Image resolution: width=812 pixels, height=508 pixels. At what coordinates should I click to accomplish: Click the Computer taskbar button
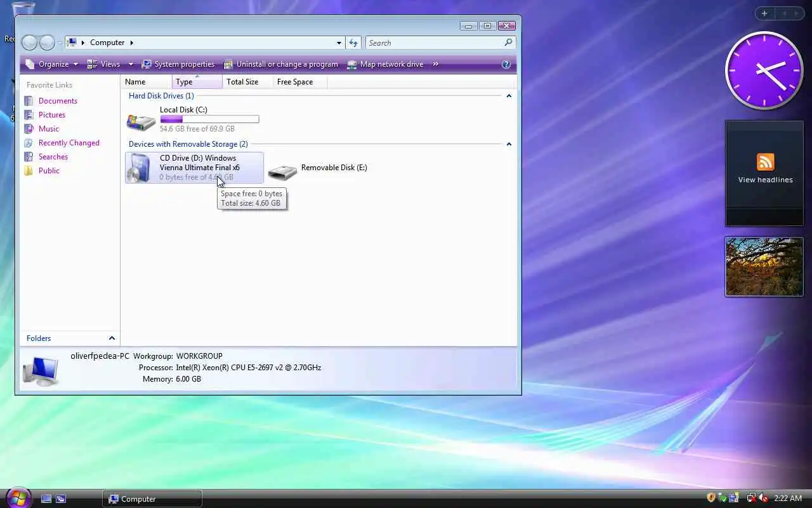click(x=152, y=499)
